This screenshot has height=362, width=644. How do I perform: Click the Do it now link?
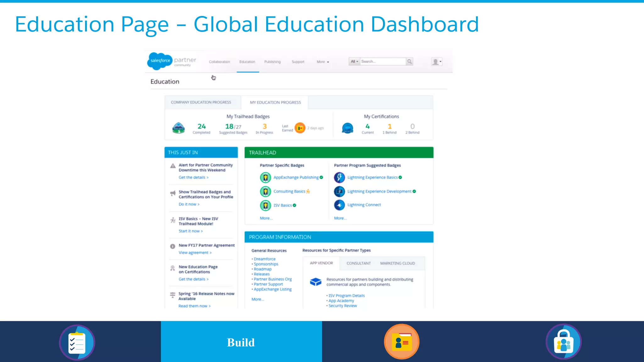click(189, 204)
